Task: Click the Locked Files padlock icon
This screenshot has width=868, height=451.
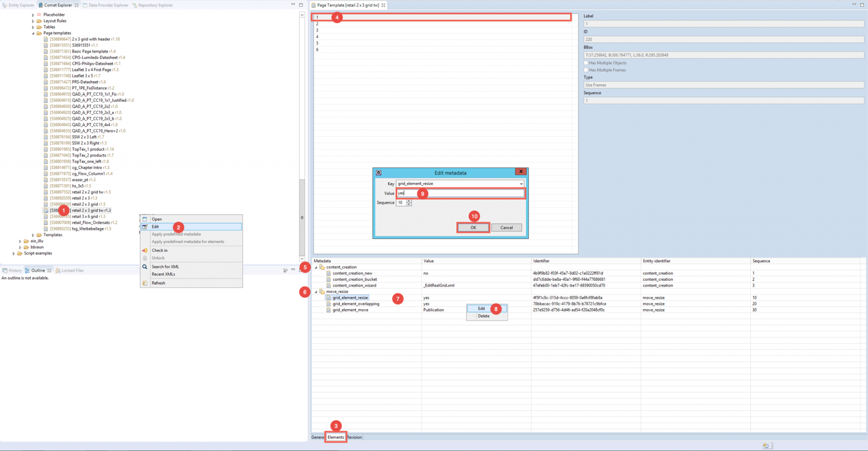Action: [x=58, y=270]
